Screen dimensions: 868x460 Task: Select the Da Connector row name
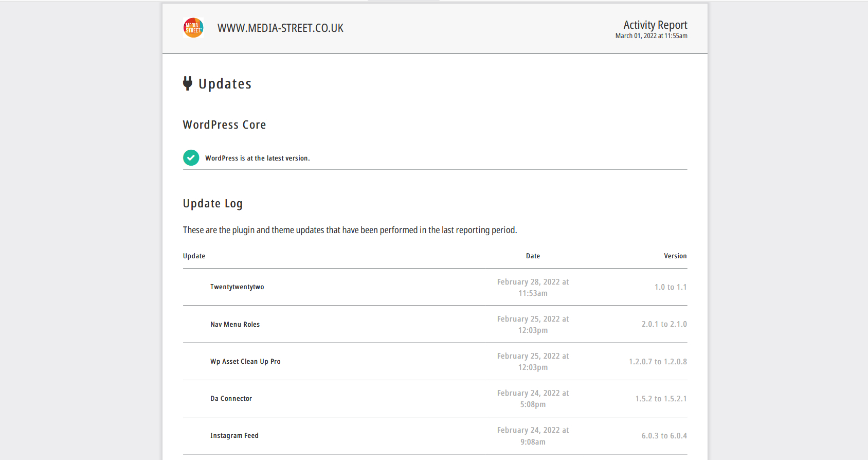coord(231,399)
